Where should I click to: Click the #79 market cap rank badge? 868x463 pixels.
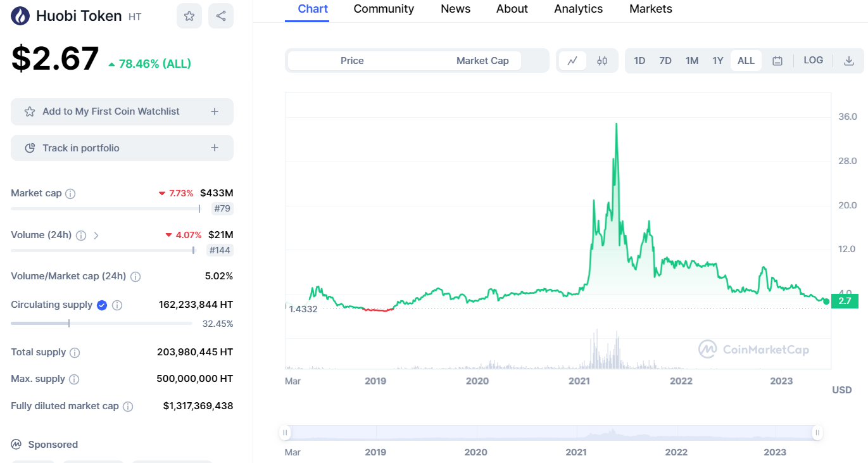pyautogui.click(x=222, y=208)
